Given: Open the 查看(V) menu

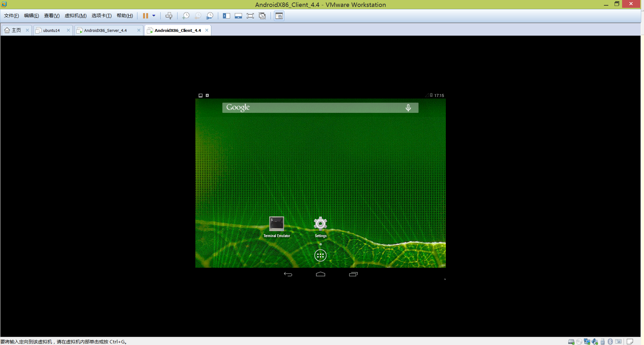Looking at the screenshot, I should tap(52, 16).
